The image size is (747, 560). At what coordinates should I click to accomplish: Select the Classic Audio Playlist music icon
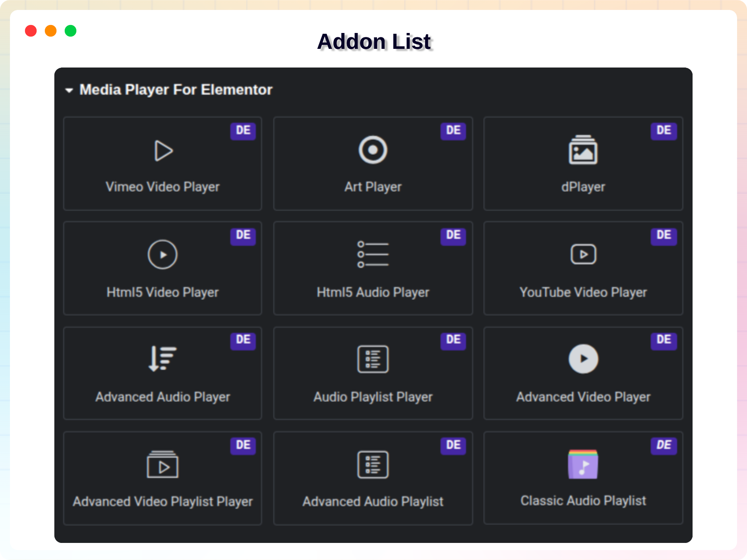[x=583, y=464]
